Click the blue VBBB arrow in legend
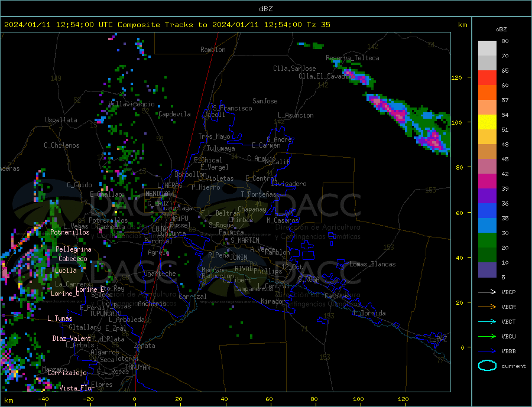Viewport: 532px width, 407px height. tap(487, 351)
